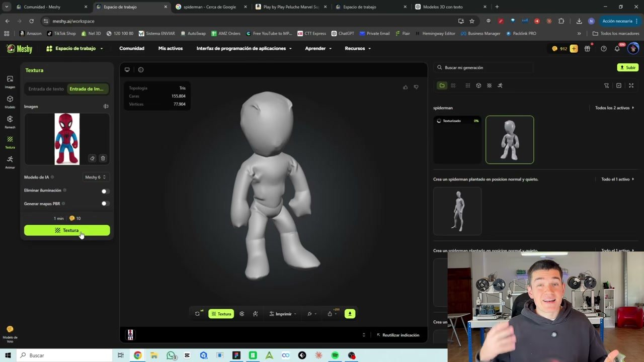Open the Windows Start menu

click(x=8, y=355)
